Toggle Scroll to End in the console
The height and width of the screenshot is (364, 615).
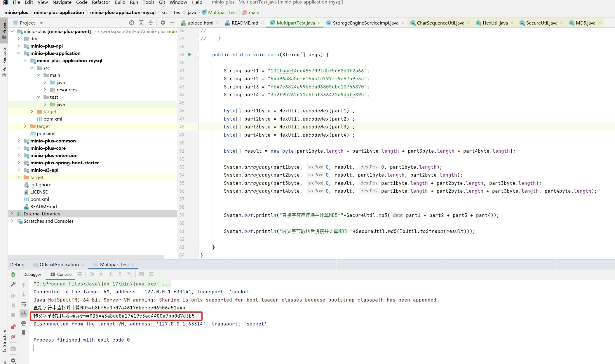pyautogui.click(x=24, y=313)
